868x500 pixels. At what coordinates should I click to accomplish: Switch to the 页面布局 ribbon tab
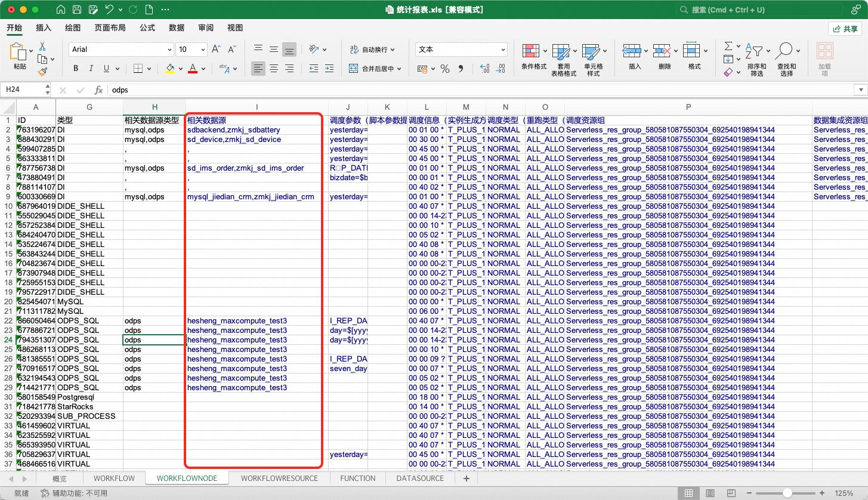tap(110, 27)
